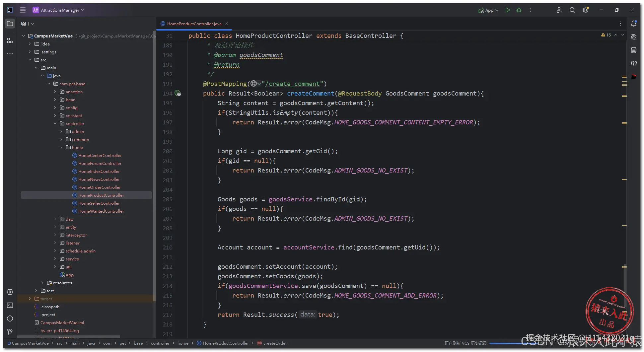Click the gutter endpoint icon on line 194
This screenshot has width=644, height=352.
tap(178, 94)
